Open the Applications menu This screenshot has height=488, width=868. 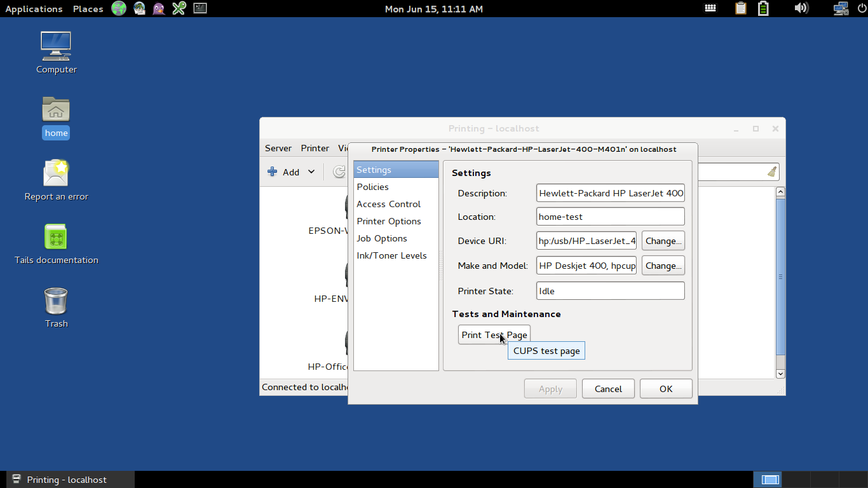point(34,9)
